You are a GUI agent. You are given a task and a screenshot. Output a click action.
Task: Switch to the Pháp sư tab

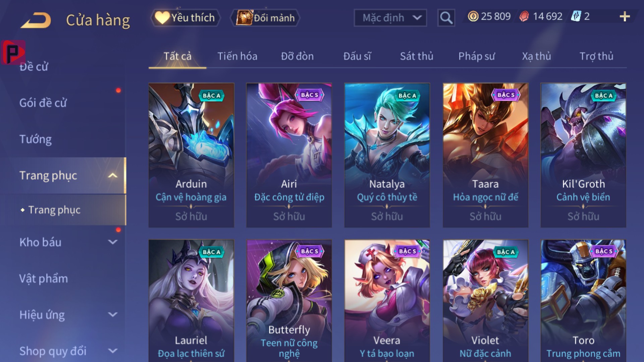tap(477, 56)
